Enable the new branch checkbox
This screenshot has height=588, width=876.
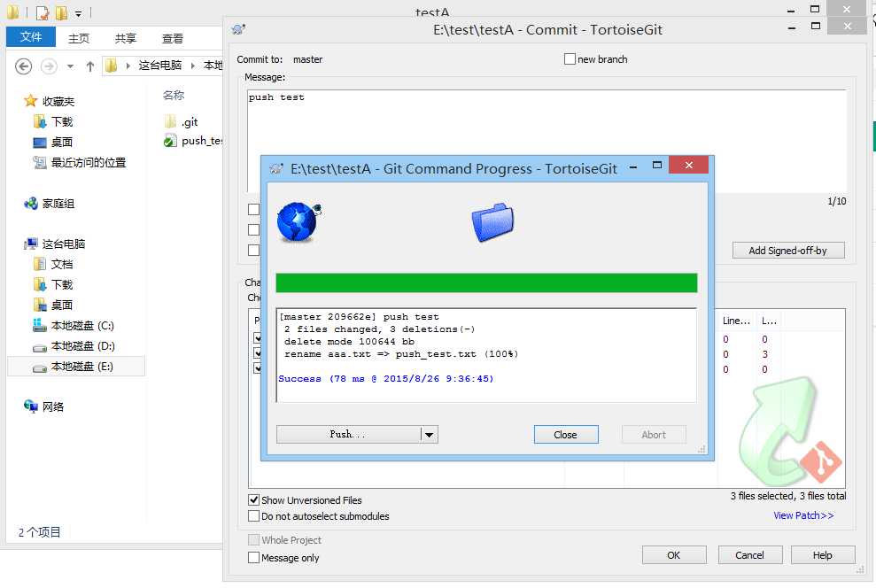[x=570, y=59]
